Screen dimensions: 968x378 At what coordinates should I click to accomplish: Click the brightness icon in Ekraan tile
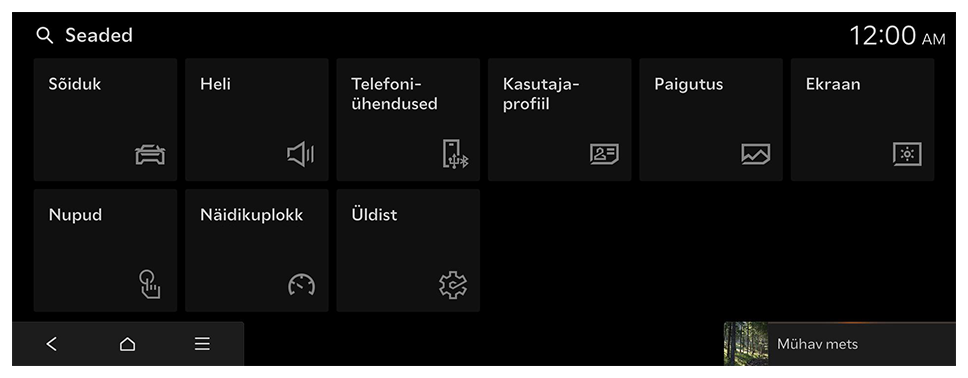(x=907, y=154)
